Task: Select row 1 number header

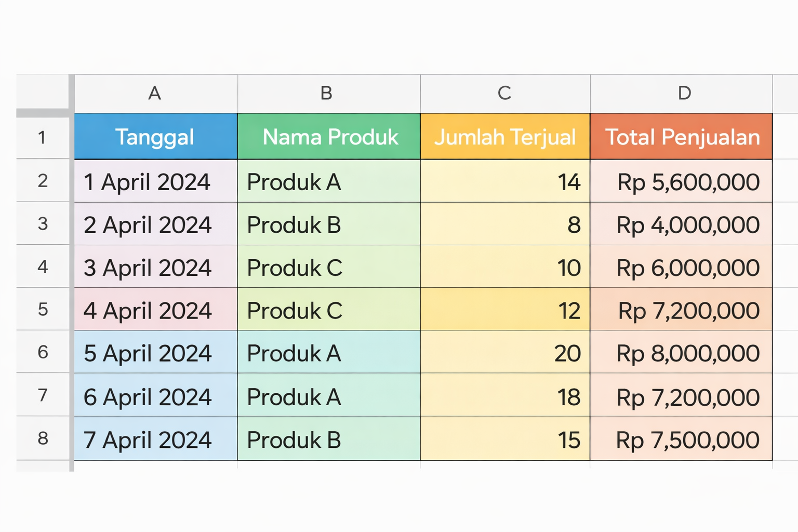Action: (43, 137)
